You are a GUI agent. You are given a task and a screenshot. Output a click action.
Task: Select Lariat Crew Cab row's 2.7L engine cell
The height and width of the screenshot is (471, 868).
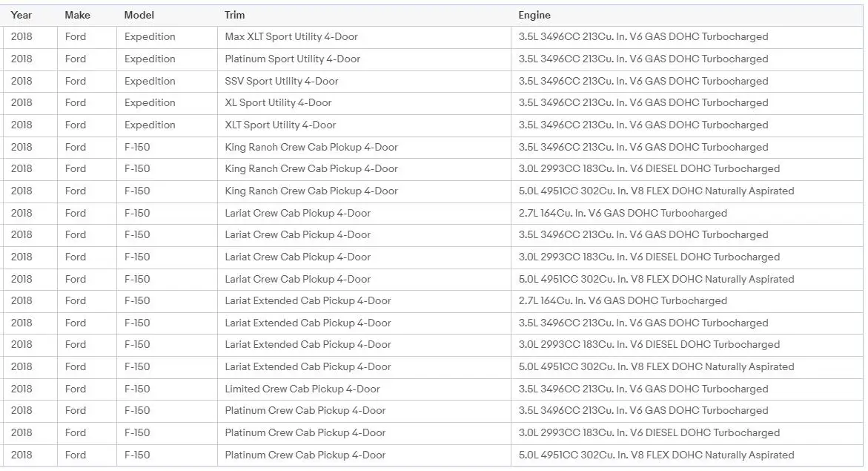click(623, 213)
